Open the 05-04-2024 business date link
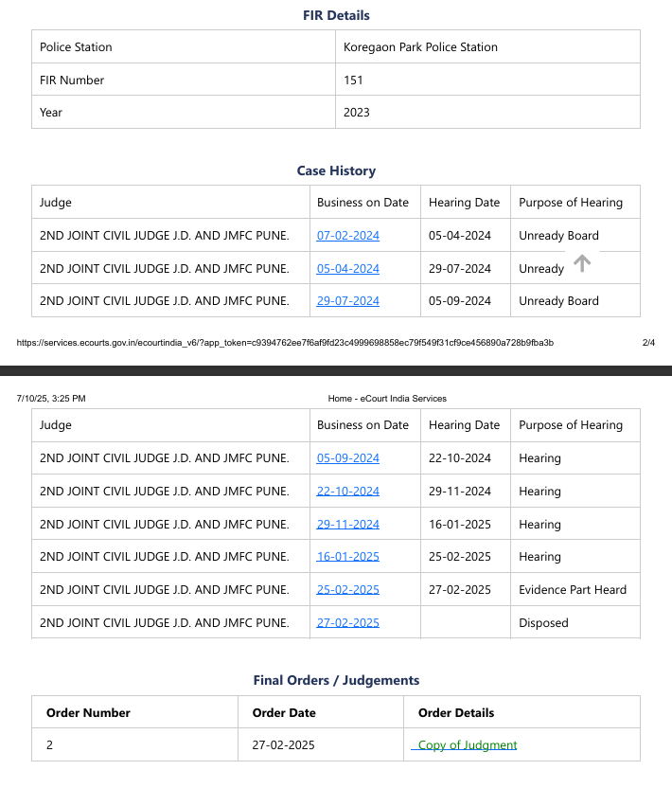 [x=347, y=269]
